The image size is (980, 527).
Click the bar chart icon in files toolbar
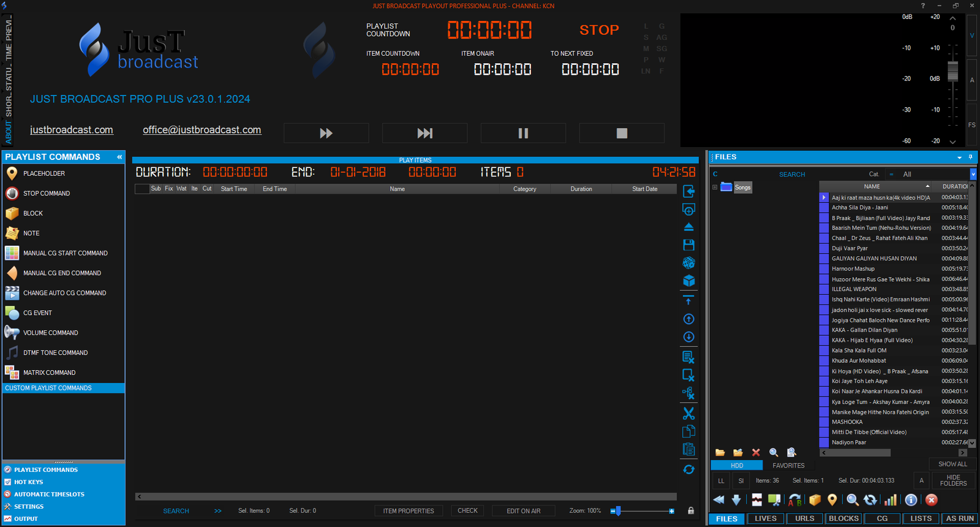point(890,500)
